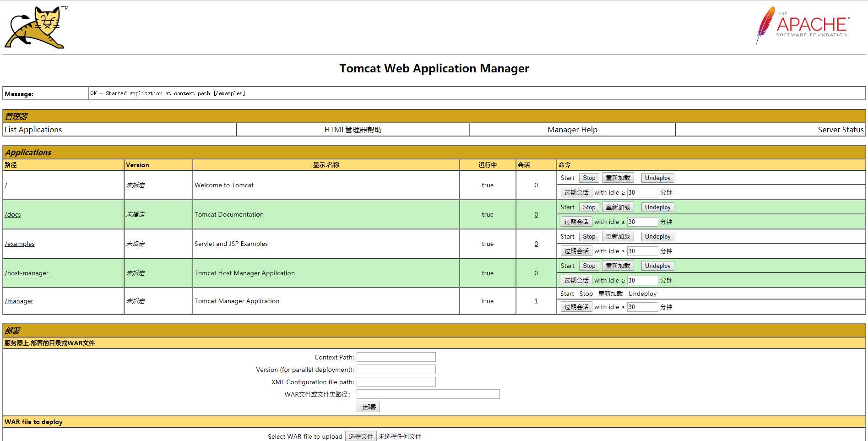Screen dimensions: 868x441
Task: View sessions count for /docs
Action: (x=536, y=214)
